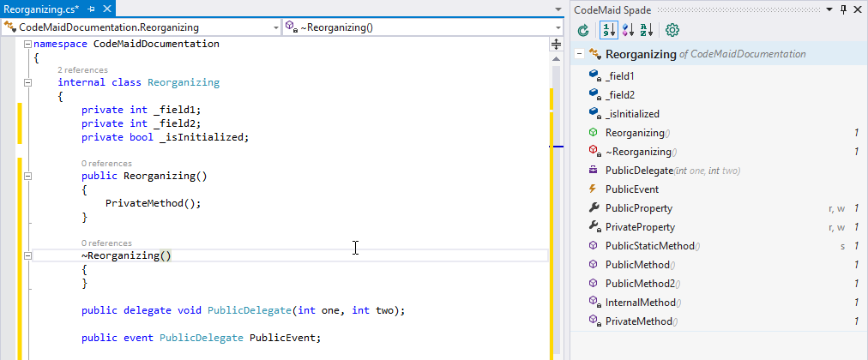Click PublicDelegate identifier in delegate declaration

(x=249, y=310)
